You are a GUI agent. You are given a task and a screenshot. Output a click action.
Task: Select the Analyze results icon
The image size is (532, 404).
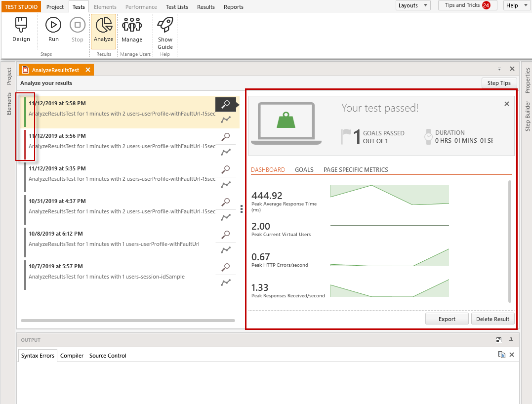click(x=103, y=31)
